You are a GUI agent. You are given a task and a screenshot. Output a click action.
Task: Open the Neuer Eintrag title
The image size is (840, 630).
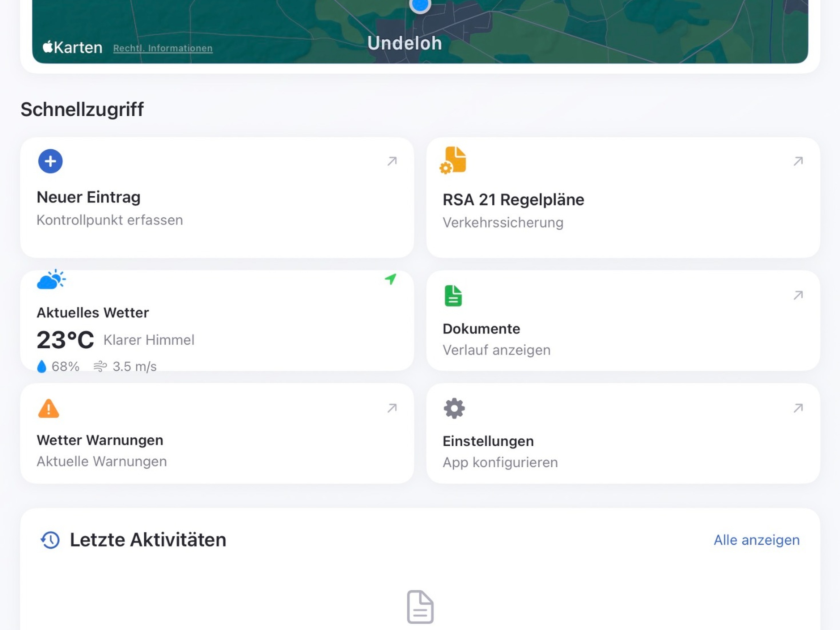pos(89,197)
